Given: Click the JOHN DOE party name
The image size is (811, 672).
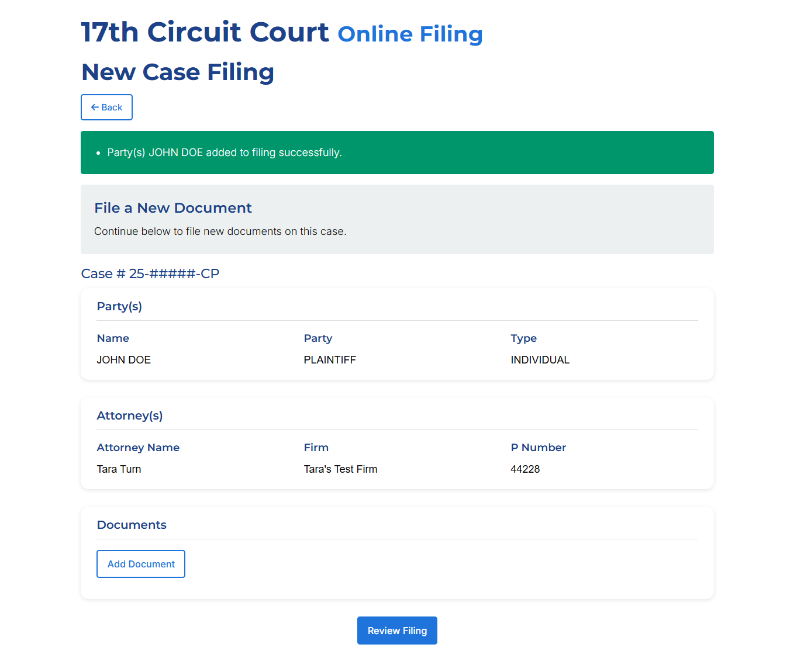Looking at the screenshot, I should [124, 360].
